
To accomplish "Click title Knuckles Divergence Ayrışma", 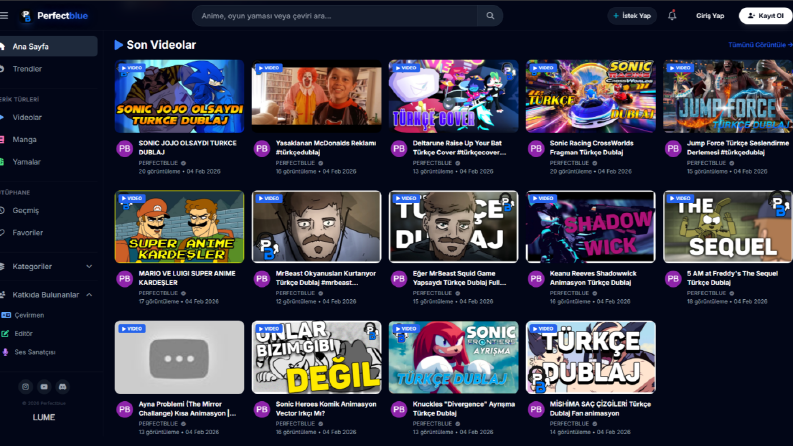I will (464, 409).
